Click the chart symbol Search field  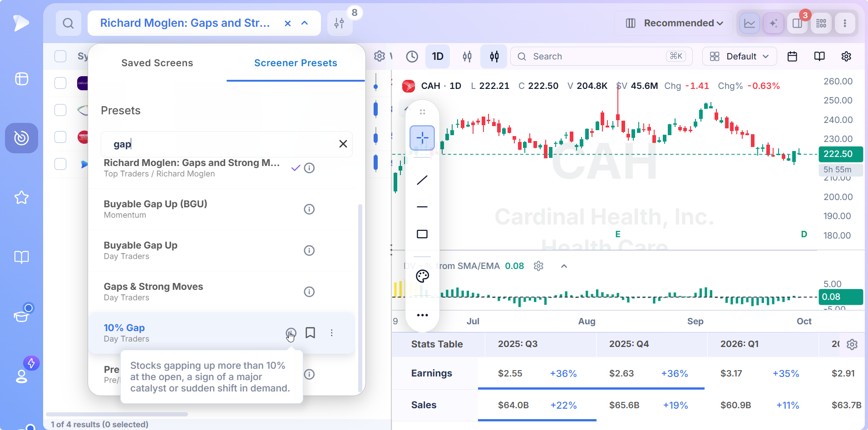pyautogui.click(x=602, y=56)
